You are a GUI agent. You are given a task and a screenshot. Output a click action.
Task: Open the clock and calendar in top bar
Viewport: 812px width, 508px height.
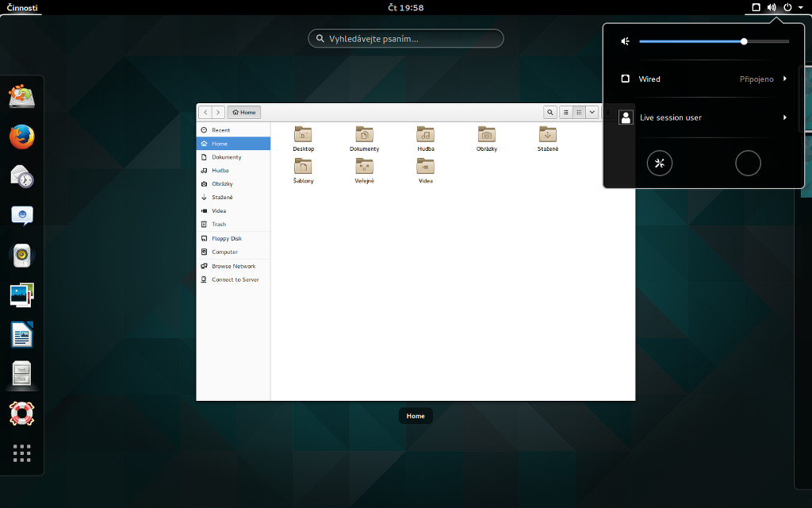coord(406,7)
